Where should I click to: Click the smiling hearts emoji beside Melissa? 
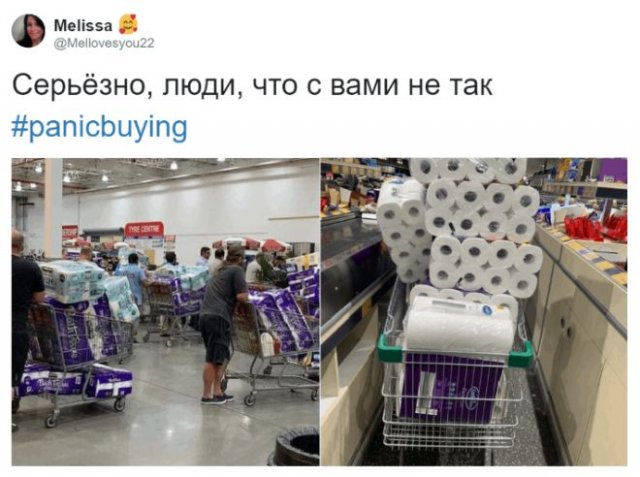(x=128, y=24)
